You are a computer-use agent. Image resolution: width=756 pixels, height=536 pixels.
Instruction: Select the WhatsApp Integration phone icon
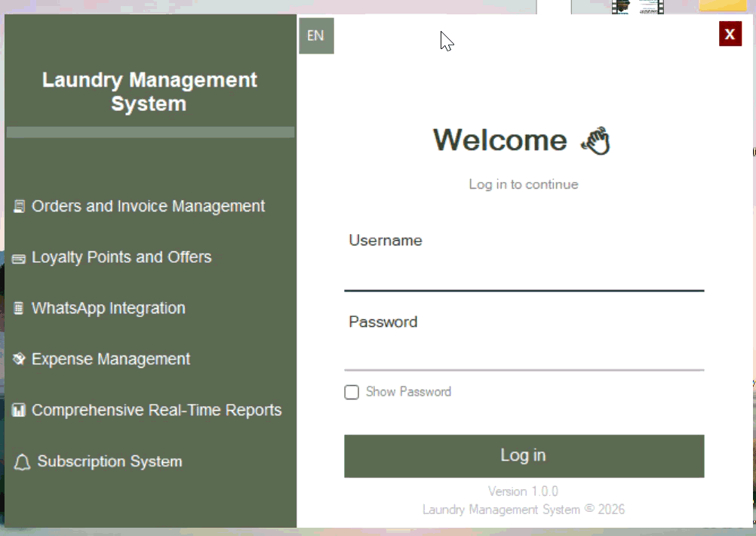coord(18,308)
